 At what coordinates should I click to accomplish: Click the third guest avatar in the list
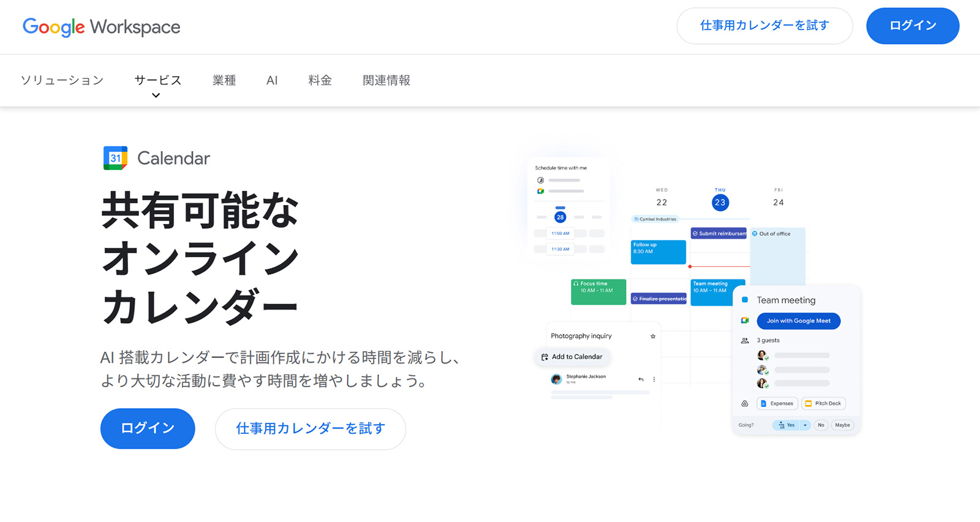763,384
